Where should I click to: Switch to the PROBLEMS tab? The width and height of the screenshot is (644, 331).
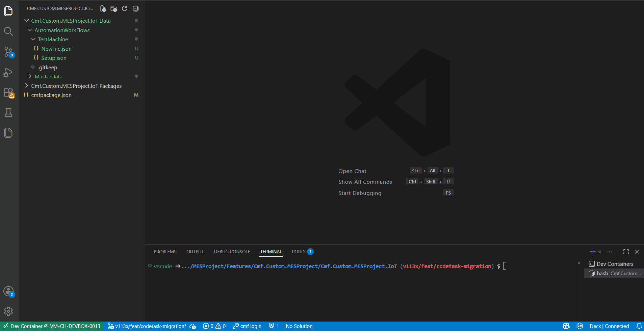(165, 252)
